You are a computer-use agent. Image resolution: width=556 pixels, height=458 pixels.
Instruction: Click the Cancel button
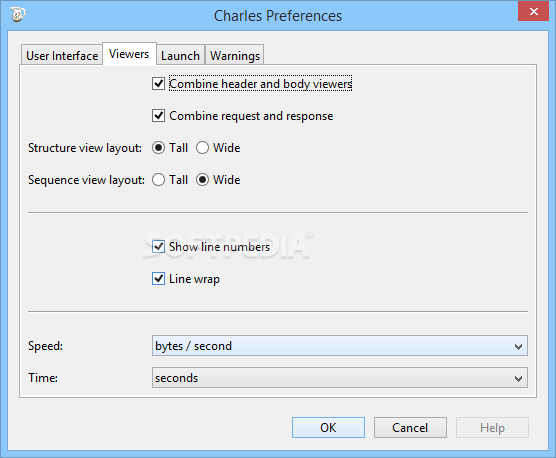tap(410, 428)
